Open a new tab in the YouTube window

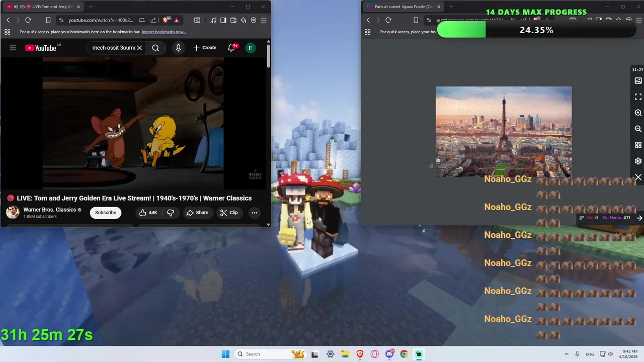coord(91,7)
